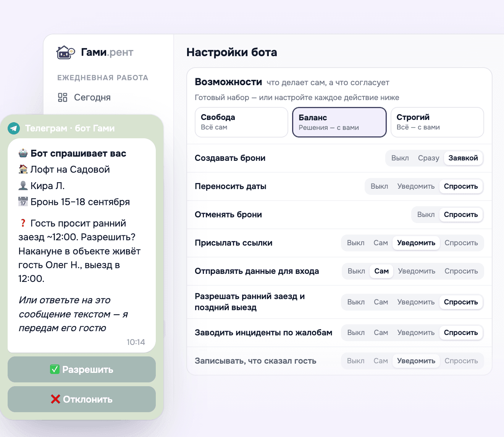Set Присылать ссылки to Уведомить
Viewport: 504px width, 437px height.
pos(416,243)
